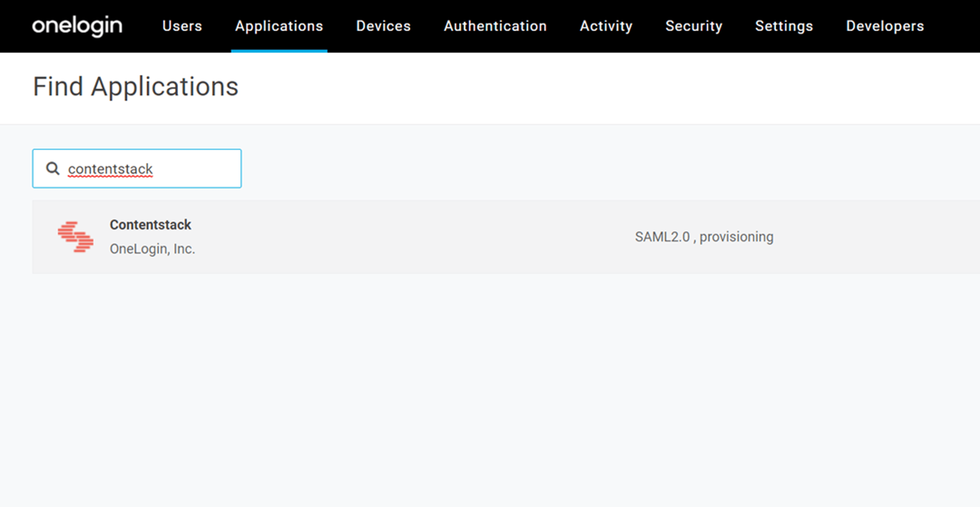Click the OneLogin, Inc. vendor text

pos(152,249)
